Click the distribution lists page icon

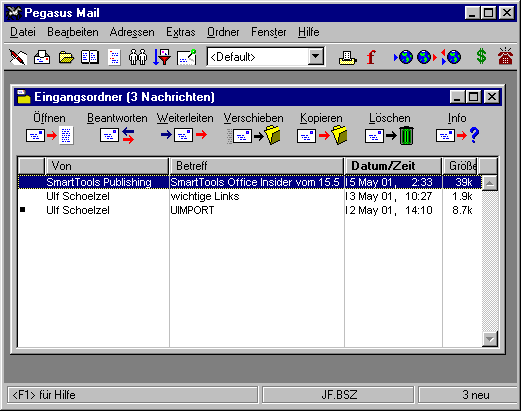pos(114,57)
